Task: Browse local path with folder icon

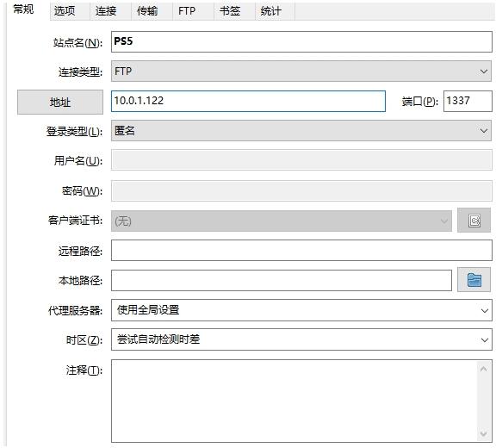Action: point(474,280)
